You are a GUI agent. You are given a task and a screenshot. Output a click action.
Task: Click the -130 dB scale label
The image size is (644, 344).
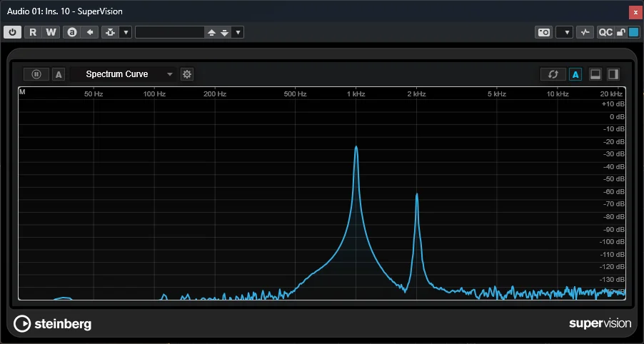point(613,280)
